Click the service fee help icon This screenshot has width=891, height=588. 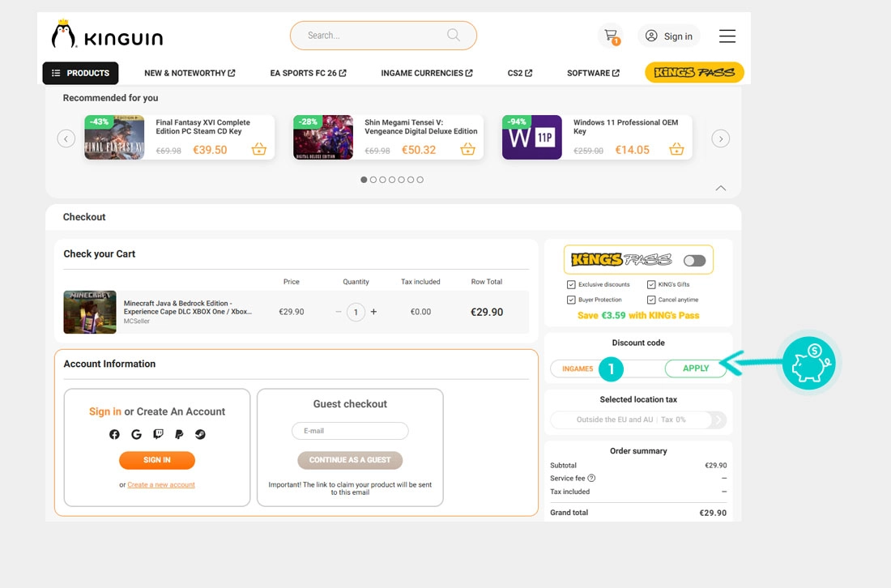click(591, 479)
